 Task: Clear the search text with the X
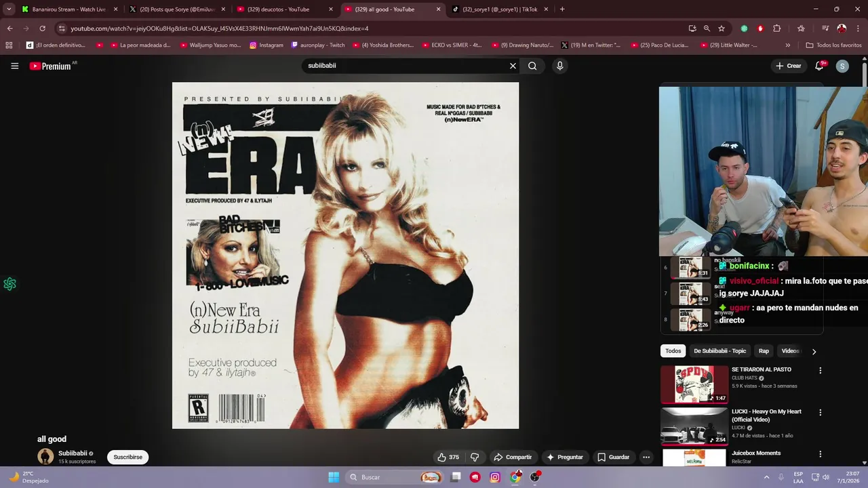[513, 66]
